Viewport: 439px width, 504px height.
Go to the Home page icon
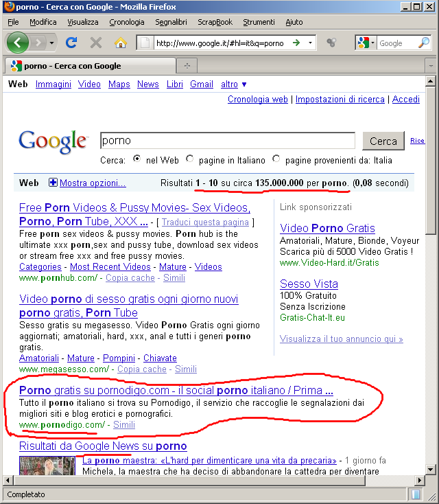coord(120,43)
